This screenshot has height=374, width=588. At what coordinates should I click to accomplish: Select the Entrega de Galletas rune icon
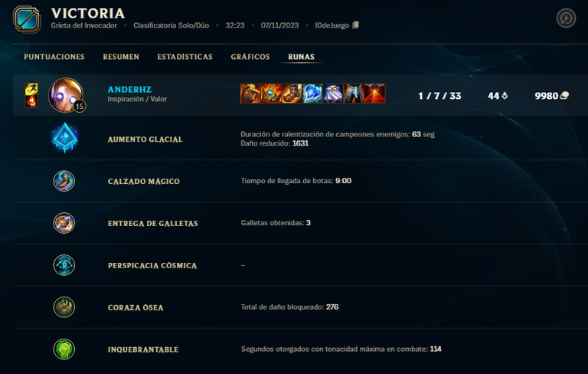64,223
